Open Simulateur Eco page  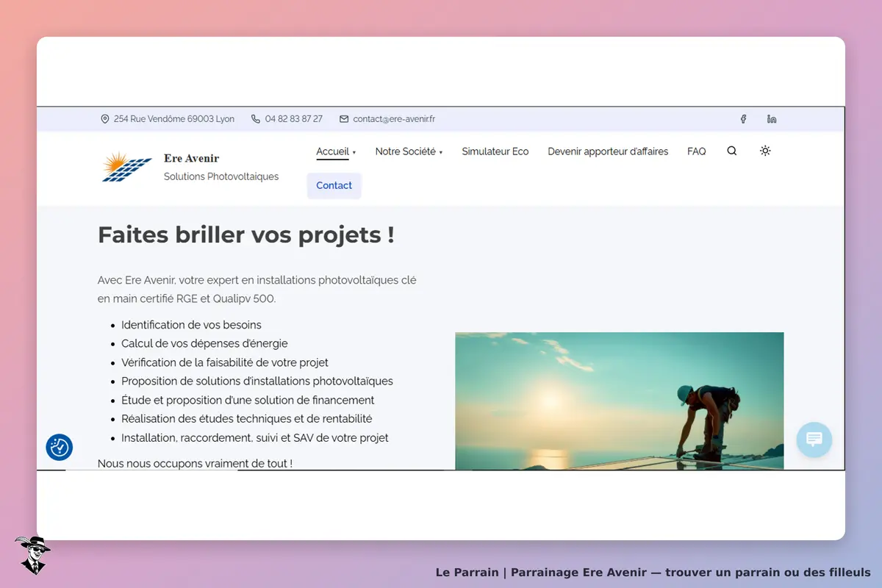coord(495,151)
